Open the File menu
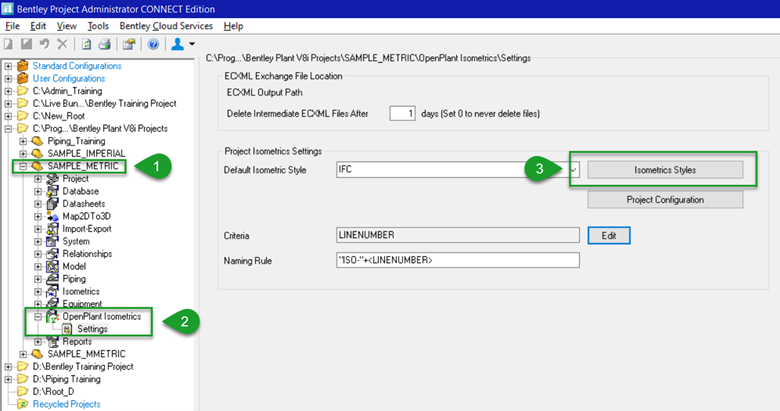 (x=12, y=26)
